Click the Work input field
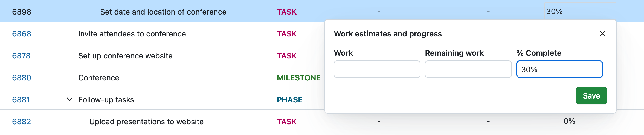 click(x=377, y=69)
